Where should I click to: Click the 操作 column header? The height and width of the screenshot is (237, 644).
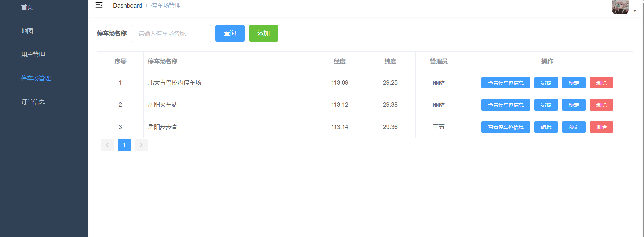point(547,61)
